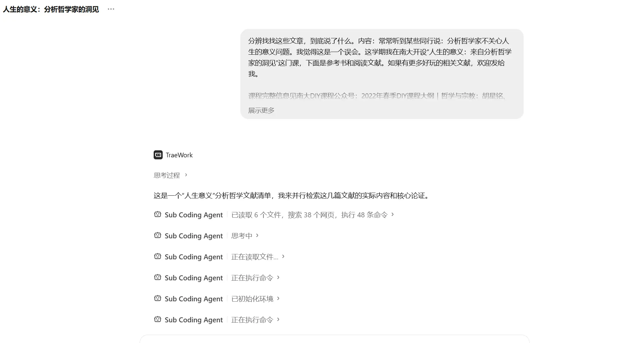This screenshot has width=644, height=343.
Task: Open the three-dot menu beside the conversation title
Action: [111, 9]
